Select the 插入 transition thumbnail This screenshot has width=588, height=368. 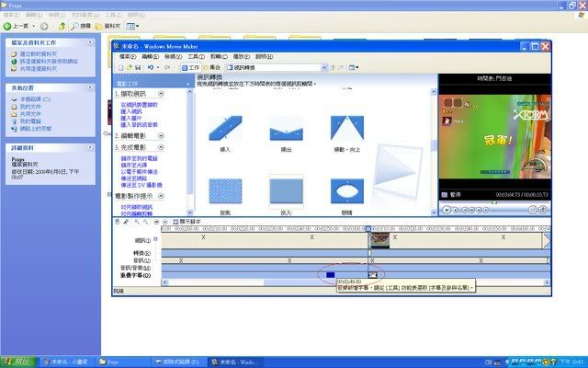(x=225, y=129)
